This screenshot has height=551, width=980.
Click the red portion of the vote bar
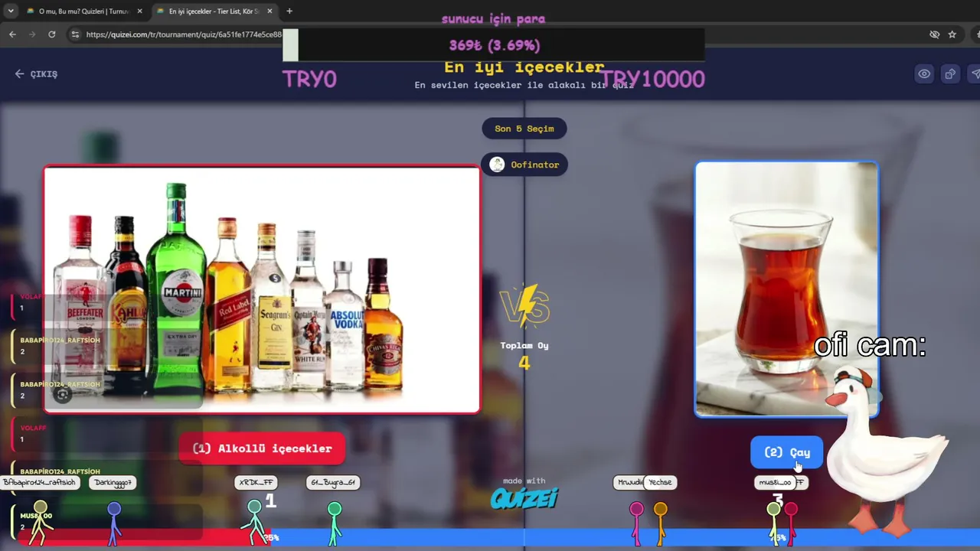145,537
